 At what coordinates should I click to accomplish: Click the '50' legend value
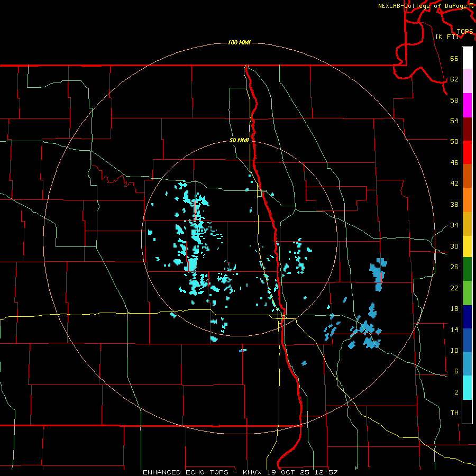point(454,142)
